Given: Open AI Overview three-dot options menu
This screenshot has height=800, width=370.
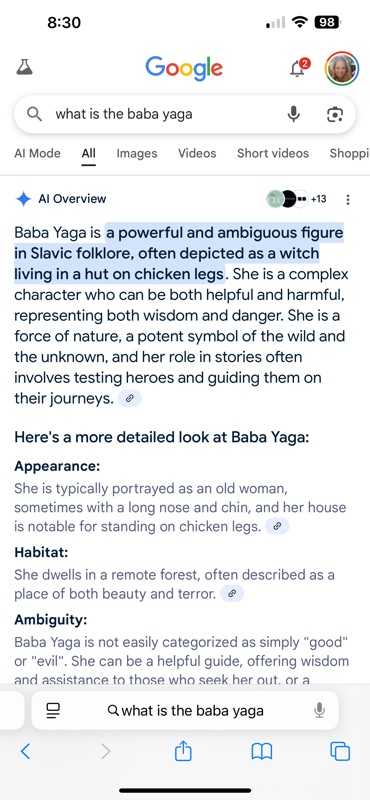Looking at the screenshot, I should [348, 199].
